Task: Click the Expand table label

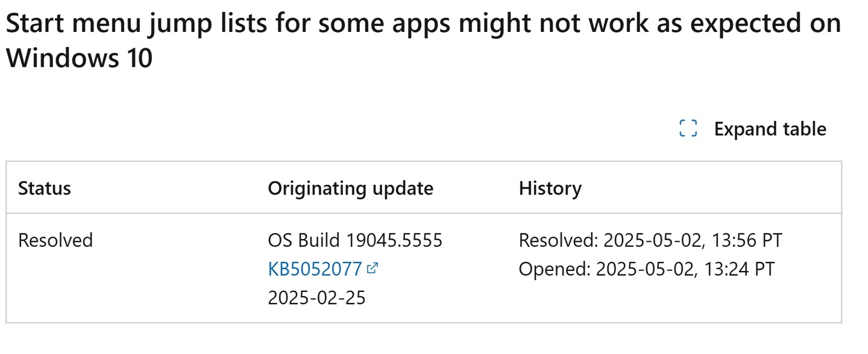Action: click(x=770, y=128)
